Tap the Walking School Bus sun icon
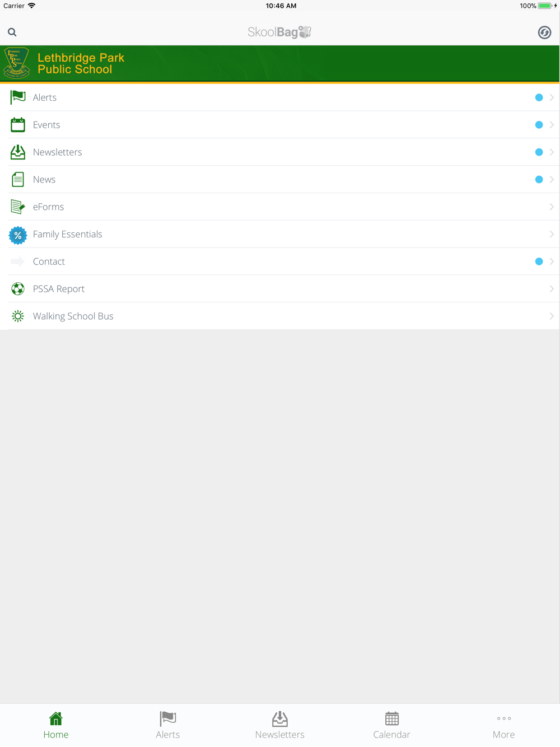The height and width of the screenshot is (747, 560). point(18,316)
